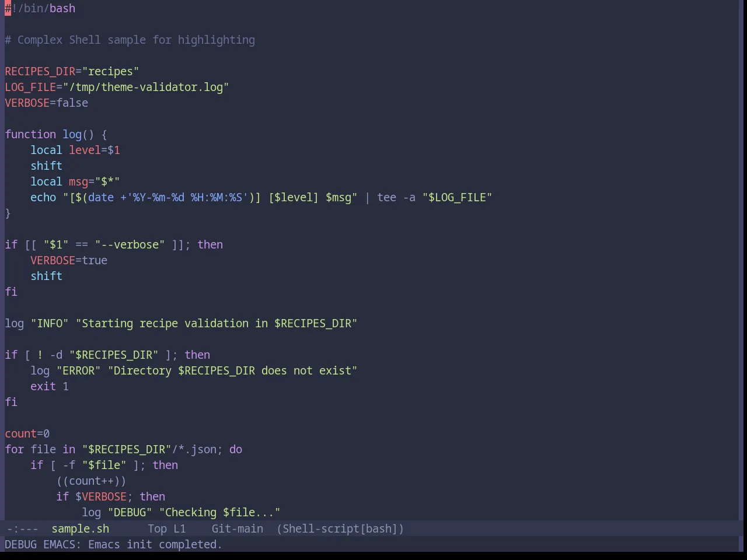The image size is (747, 560).
Task: Place cursor on the #!/bin/bash shebang line
Action: click(40, 8)
